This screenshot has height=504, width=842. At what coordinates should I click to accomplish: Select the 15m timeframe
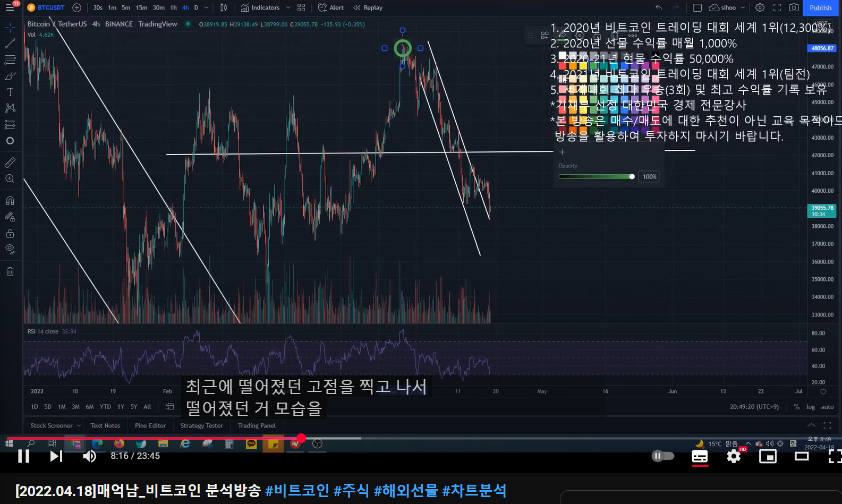click(x=141, y=7)
